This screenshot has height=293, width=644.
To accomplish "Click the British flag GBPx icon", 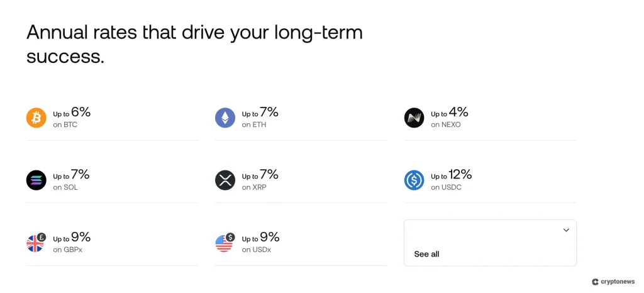I will point(36,243).
